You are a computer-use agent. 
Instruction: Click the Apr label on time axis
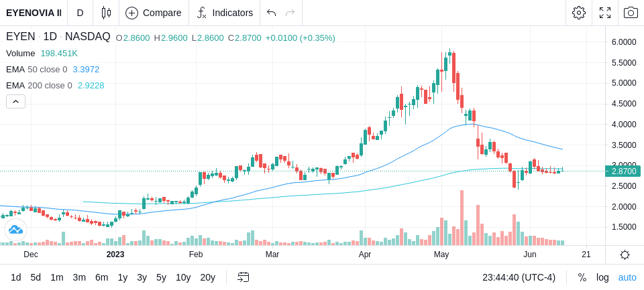(365, 255)
